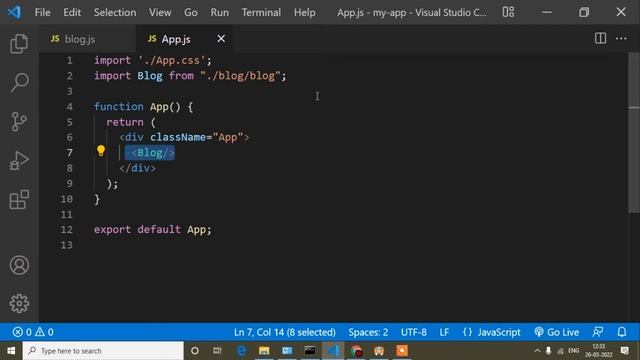Close the App.js tab
640x360 pixels.
click(221, 39)
